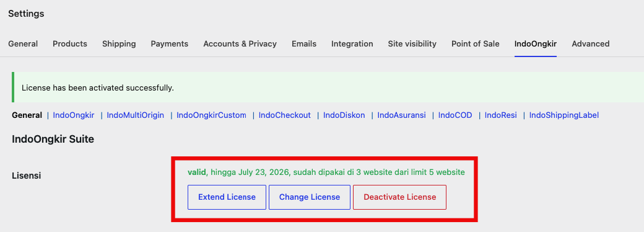This screenshot has height=232, width=644.
Task: Open the IndoDiskon section
Action: pyautogui.click(x=344, y=115)
